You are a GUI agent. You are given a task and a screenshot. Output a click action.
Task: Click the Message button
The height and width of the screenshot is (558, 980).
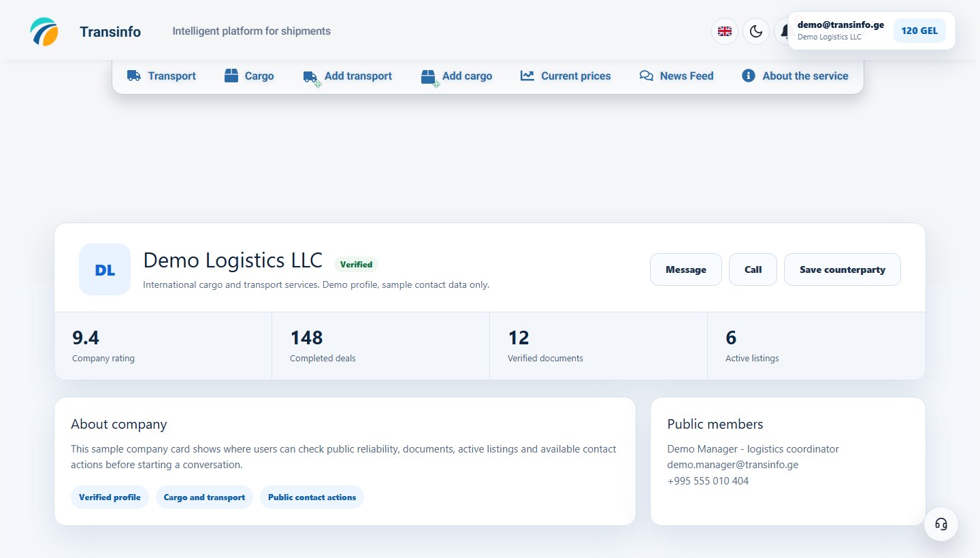(686, 269)
